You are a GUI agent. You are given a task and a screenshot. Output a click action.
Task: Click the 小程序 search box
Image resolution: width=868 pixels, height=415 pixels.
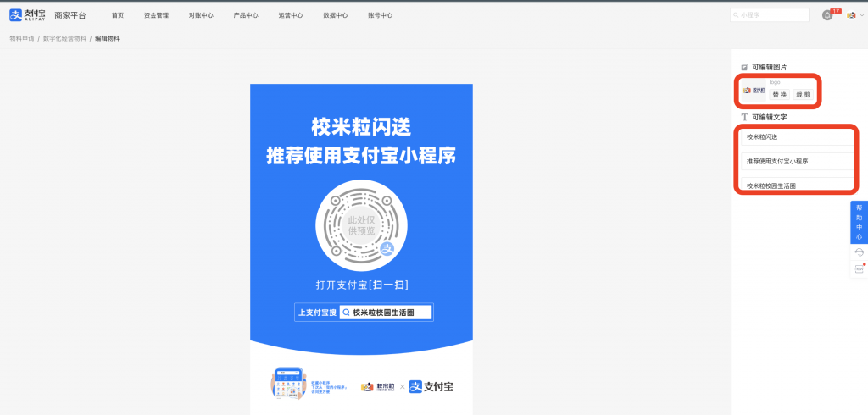[x=770, y=15]
